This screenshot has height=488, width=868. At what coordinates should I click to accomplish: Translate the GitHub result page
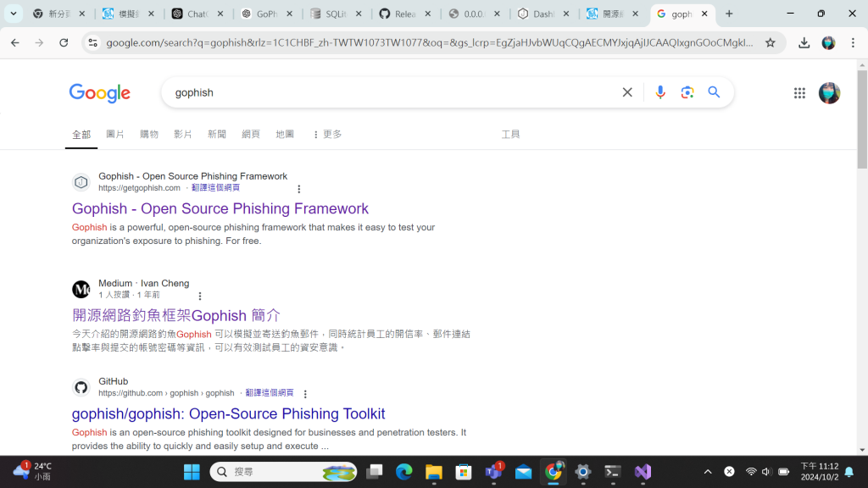tap(269, 393)
